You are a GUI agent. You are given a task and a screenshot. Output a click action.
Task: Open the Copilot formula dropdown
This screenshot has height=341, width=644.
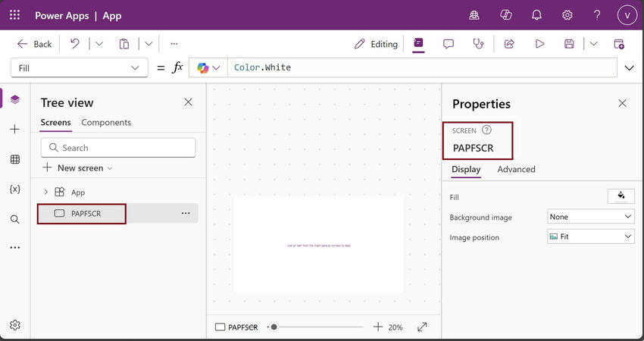[x=208, y=67]
